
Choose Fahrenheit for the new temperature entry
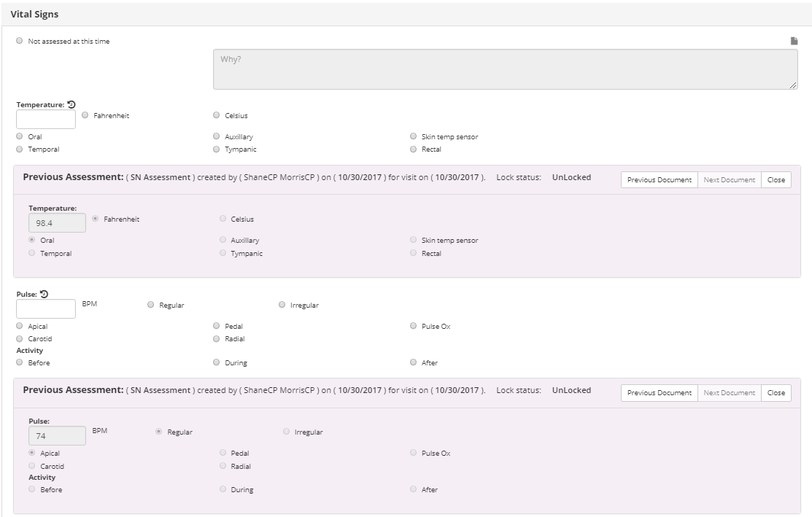click(x=86, y=115)
